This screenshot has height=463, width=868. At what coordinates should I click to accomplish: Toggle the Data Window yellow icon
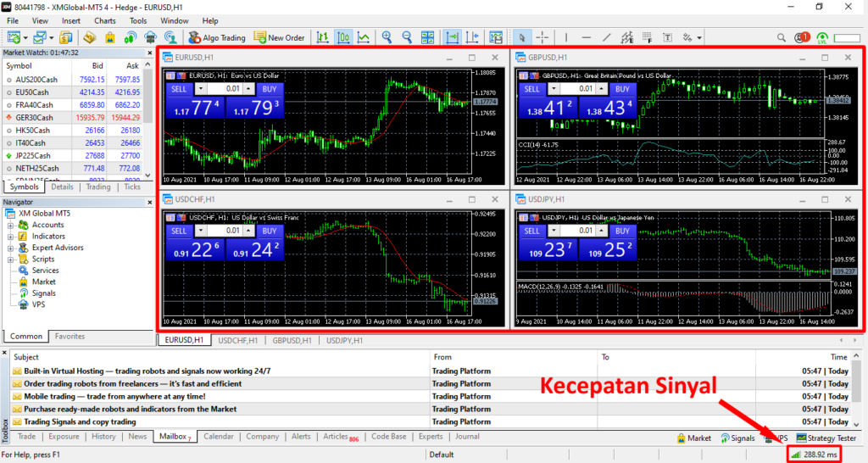point(89,37)
